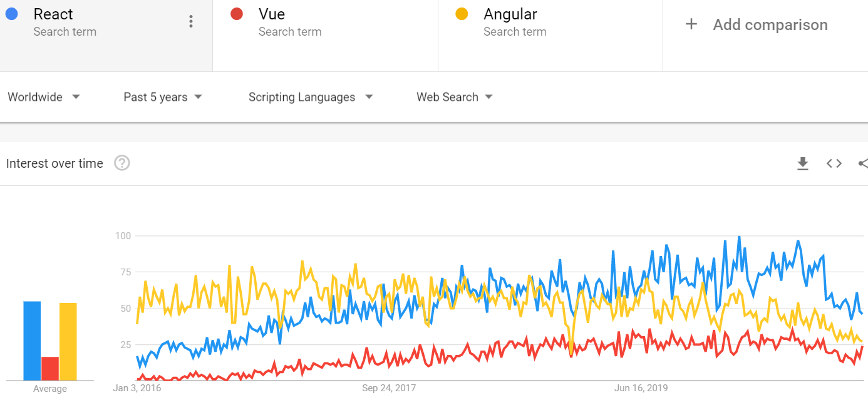
Task: Click the embed code icon
Action: 834,163
